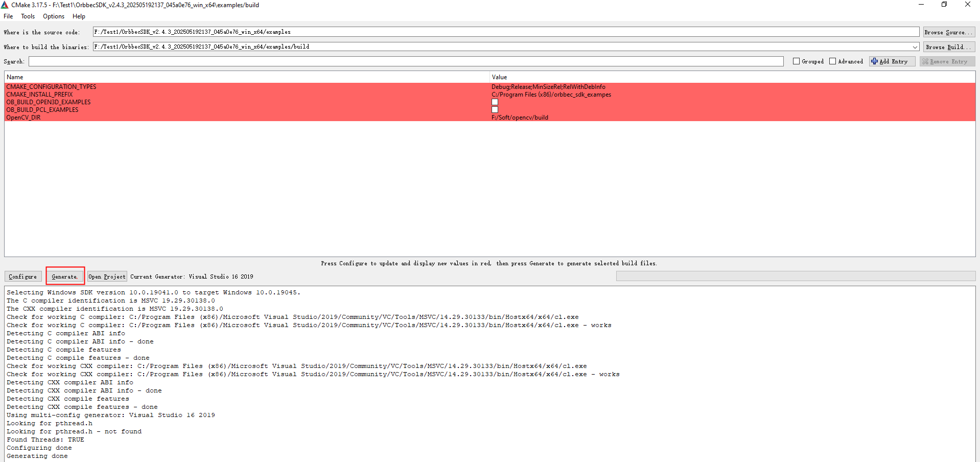The image size is (980, 462).
Task: Expand the build binaries path dropdown
Action: [x=915, y=47]
